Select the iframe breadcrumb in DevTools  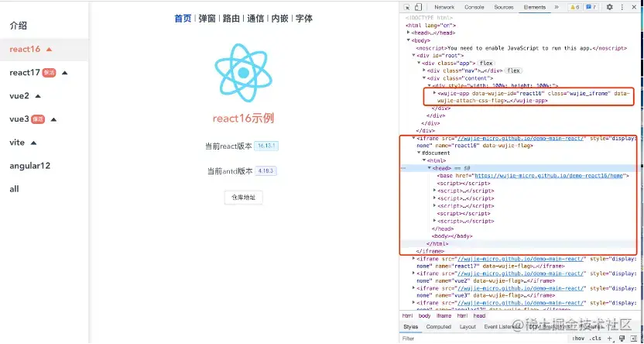(444, 315)
